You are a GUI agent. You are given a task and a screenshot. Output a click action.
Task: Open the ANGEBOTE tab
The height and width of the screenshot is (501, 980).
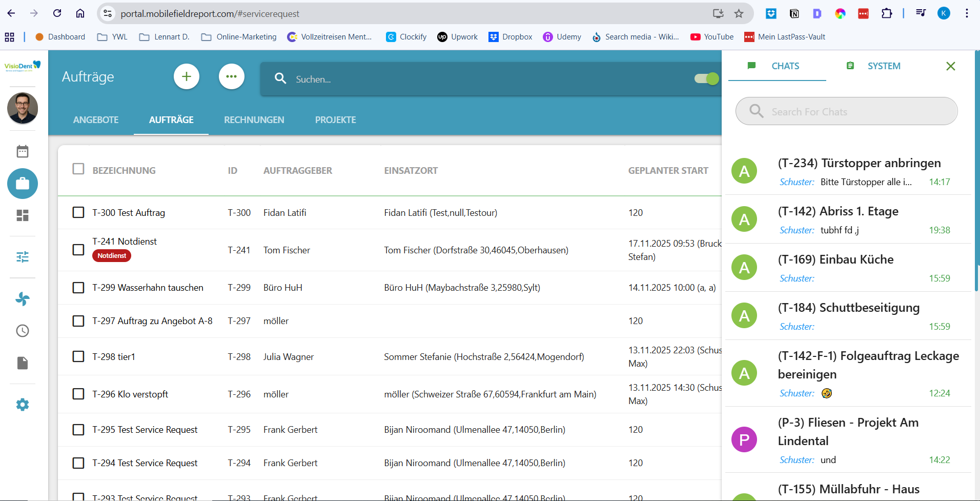click(x=96, y=120)
